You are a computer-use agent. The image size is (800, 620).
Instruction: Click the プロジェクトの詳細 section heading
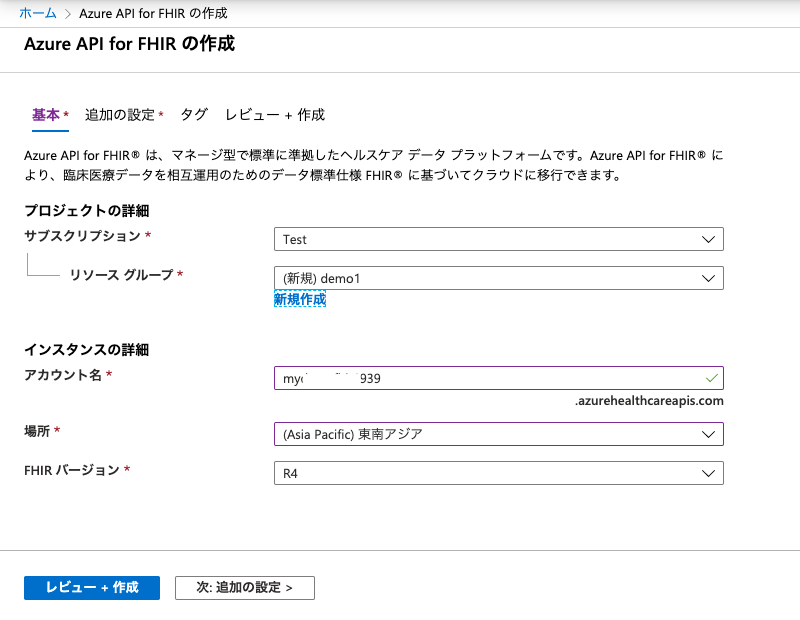(87, 211)
